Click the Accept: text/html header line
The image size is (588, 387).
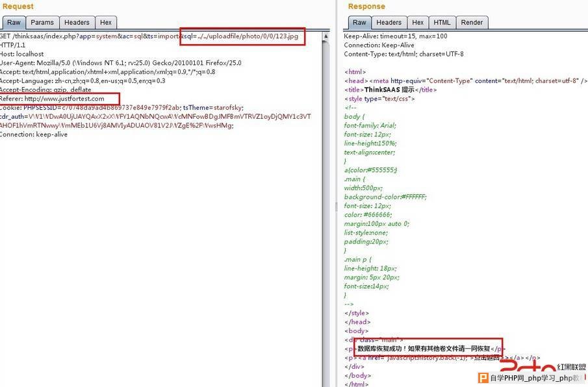[108, 72]
